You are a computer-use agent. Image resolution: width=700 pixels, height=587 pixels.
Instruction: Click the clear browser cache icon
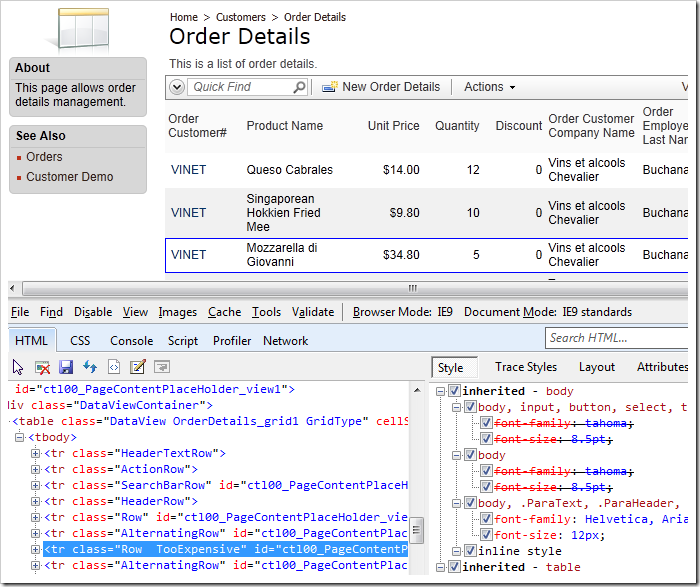point(42,367)
